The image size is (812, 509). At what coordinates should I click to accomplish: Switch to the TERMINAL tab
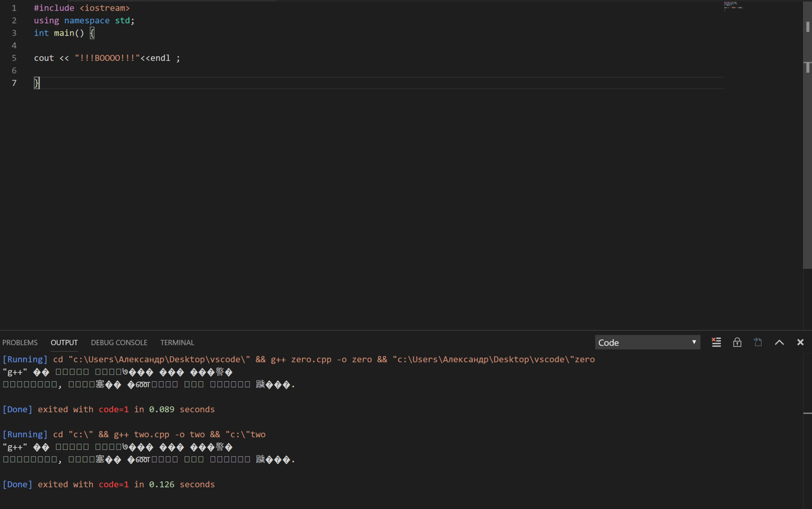pos(177,342)
